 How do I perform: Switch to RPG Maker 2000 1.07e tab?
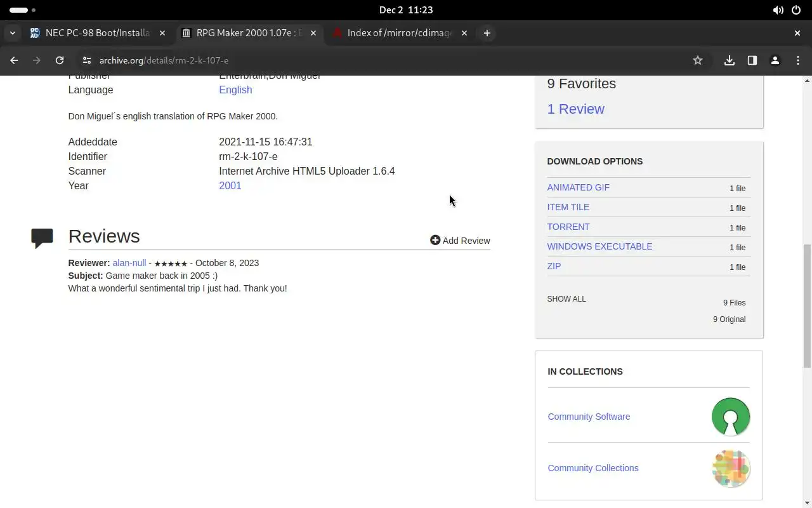(x=249, y=33)
